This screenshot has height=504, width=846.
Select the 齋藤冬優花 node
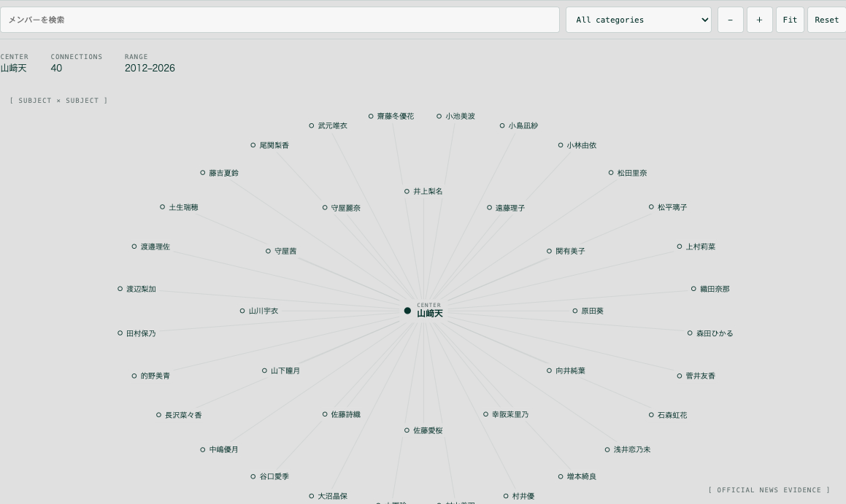(x=391, y=116)
